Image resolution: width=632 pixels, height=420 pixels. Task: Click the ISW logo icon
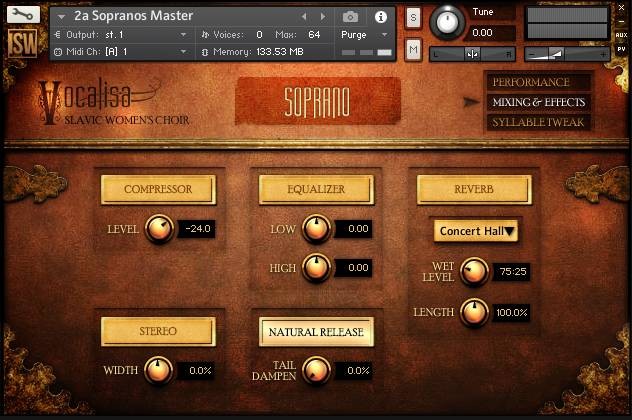coord(23,43)
